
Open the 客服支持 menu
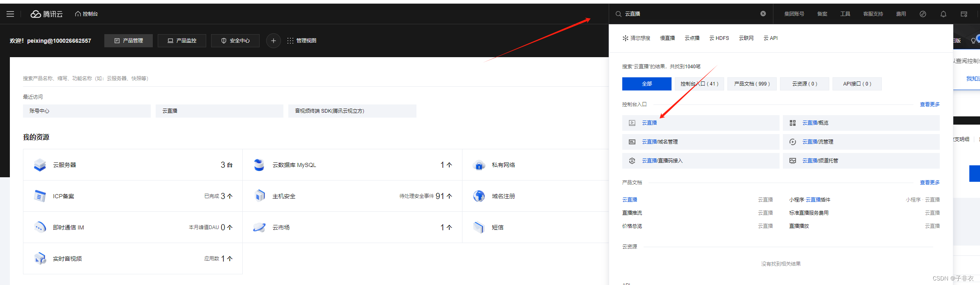(x=873, y=14)
